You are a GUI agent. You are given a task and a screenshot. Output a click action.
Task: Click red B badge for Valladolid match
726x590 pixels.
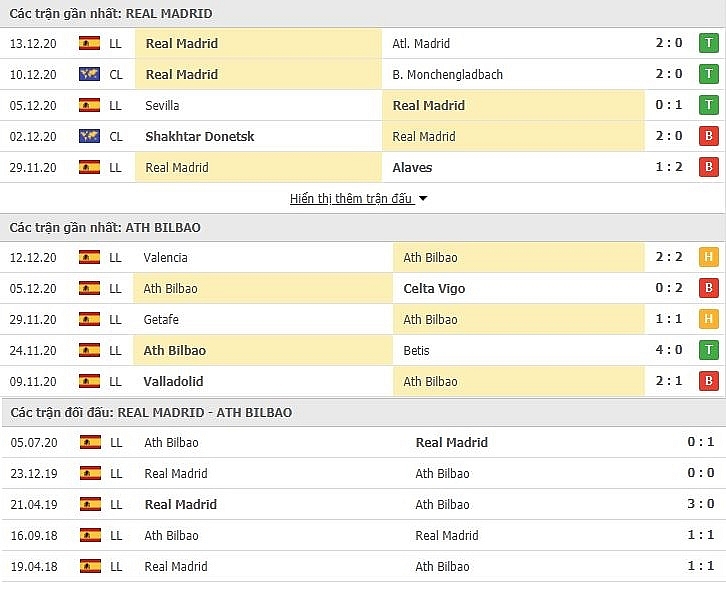pyautogui.click(x=709, y=381)
